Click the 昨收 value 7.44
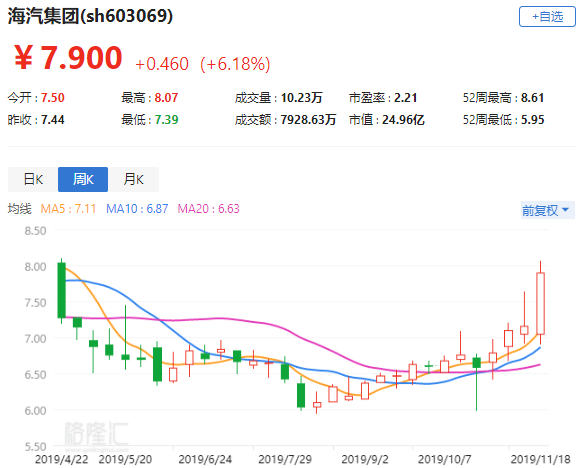This screenshot has width=582, height=468. point(53,120)
